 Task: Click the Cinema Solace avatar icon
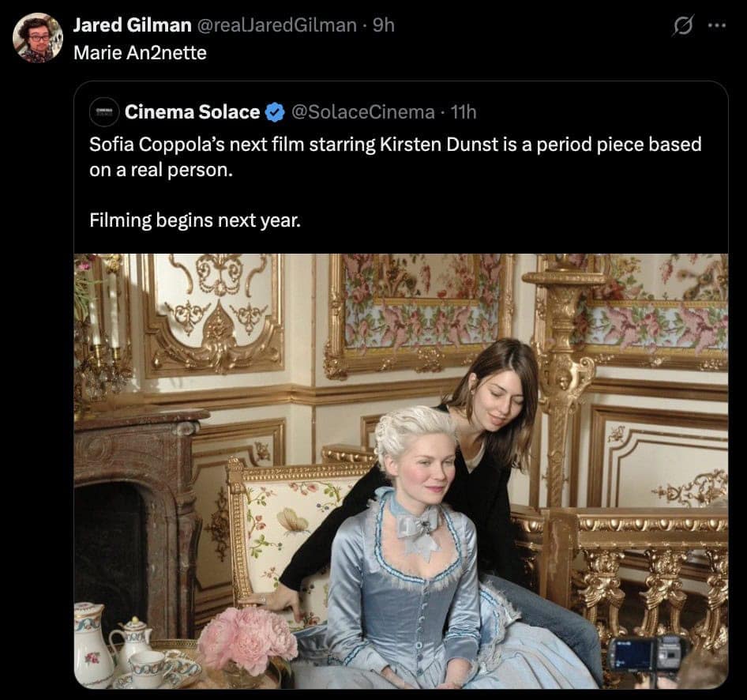tap(104, 112)
